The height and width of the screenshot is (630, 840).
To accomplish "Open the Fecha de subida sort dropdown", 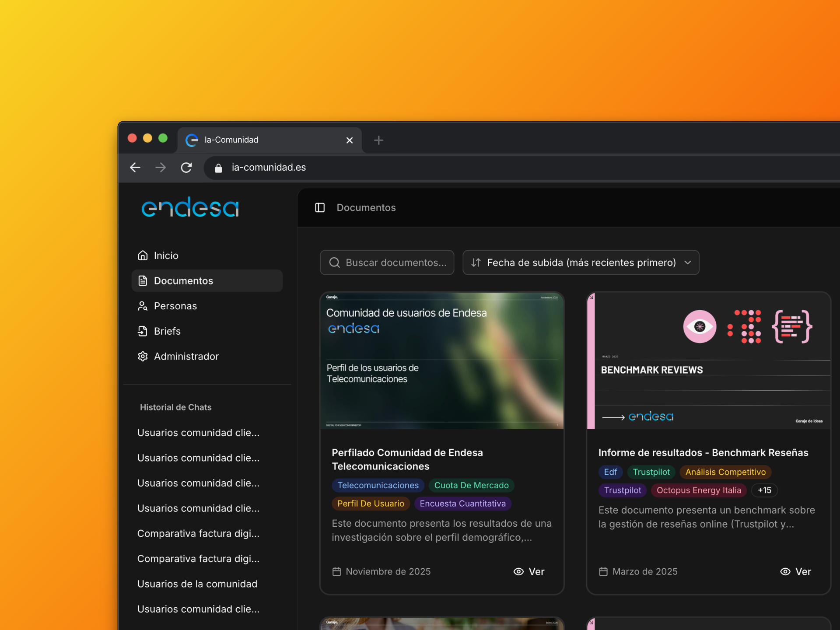I will click(x=581, y=262).
